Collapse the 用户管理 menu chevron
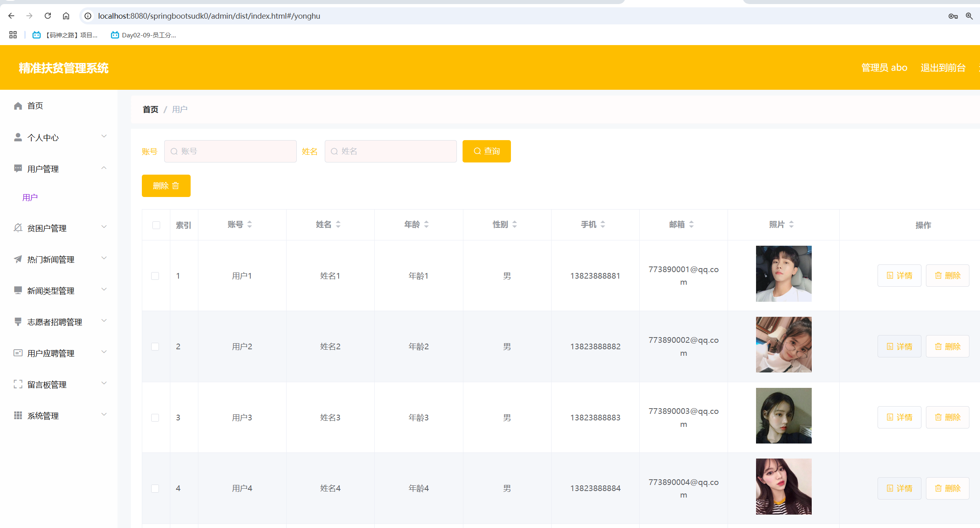This screenshot has width=980, height=528. click(104, 168)
